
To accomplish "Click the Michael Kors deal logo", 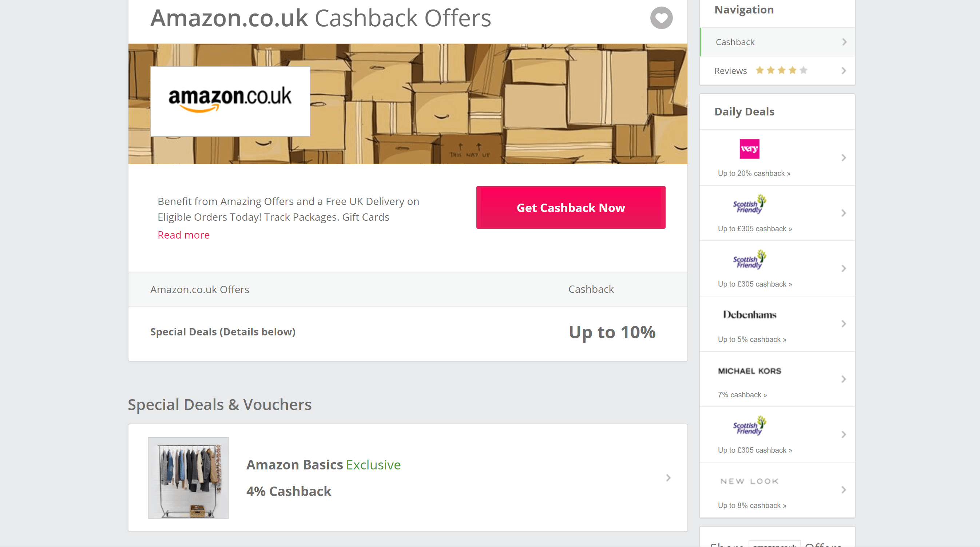I will click(749, 371).
